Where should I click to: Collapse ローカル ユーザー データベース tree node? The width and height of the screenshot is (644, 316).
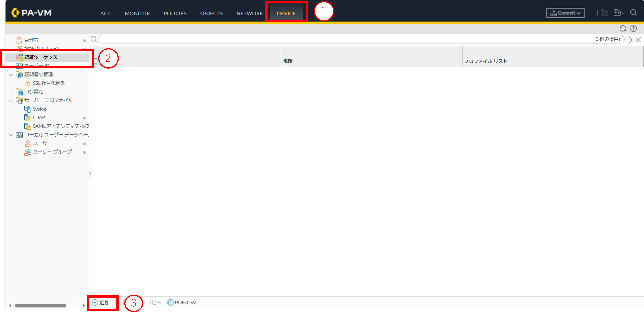(x=11, y=135)
